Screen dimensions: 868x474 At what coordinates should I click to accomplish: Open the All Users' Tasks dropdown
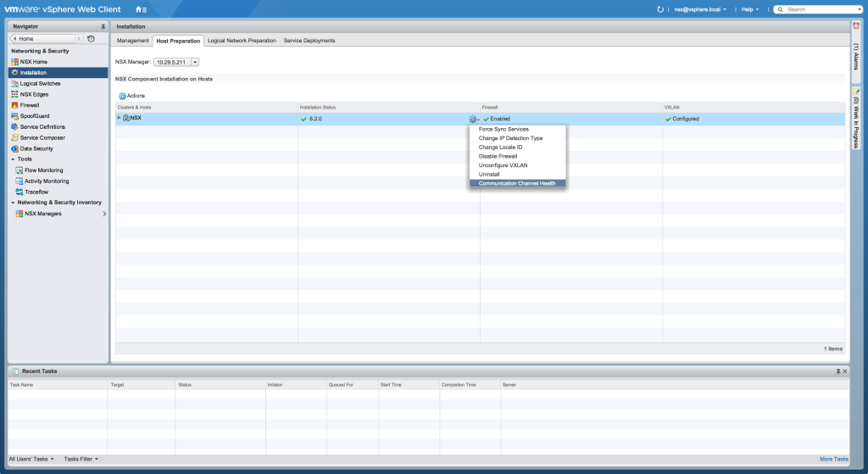31,459
